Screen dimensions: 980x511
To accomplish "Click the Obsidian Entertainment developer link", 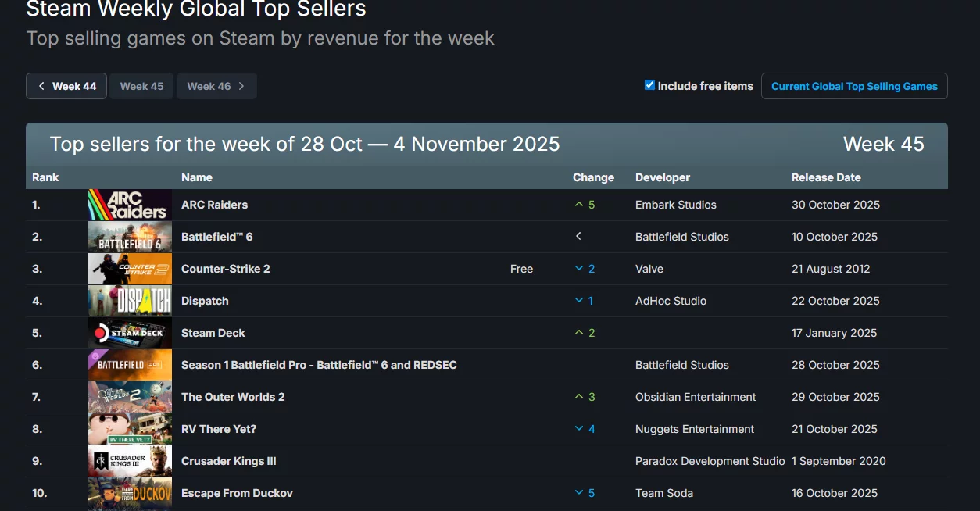I will [696, 397].
